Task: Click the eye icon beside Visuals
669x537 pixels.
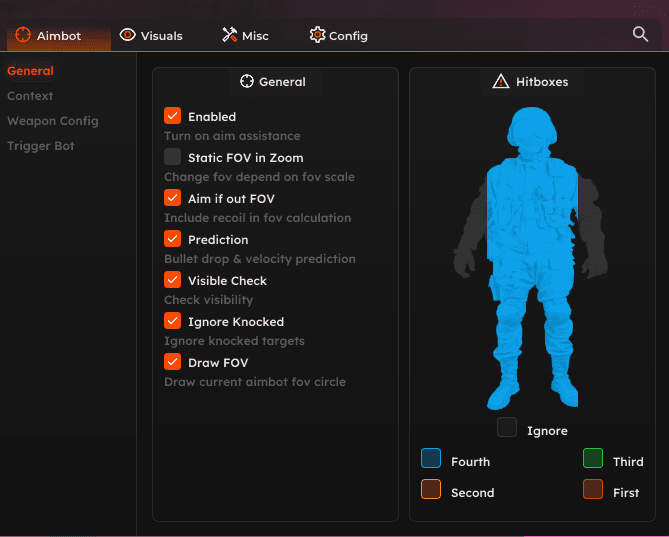Action: point(127,35)
